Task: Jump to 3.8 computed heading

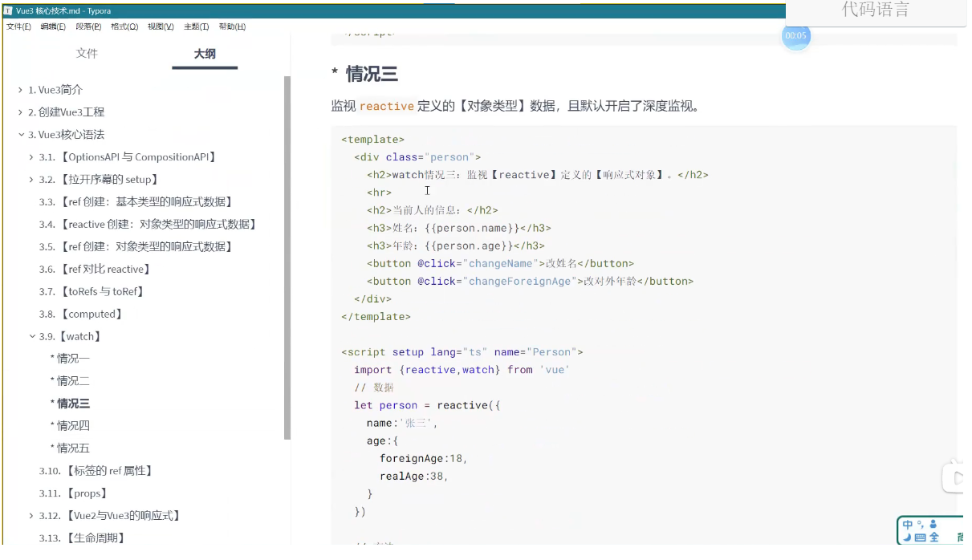Action: [x=82, y=314]
